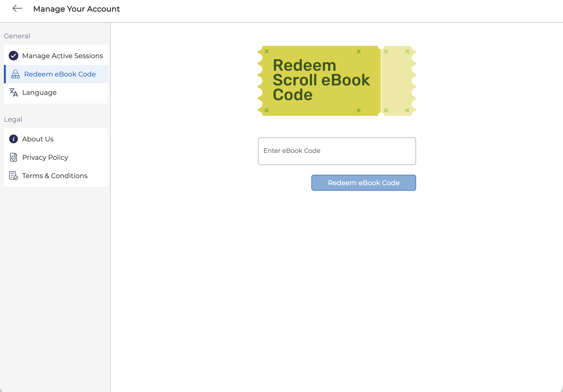Open the Language settings entry
This screenshot has height=392, width=563.
(x=40, y=92)
